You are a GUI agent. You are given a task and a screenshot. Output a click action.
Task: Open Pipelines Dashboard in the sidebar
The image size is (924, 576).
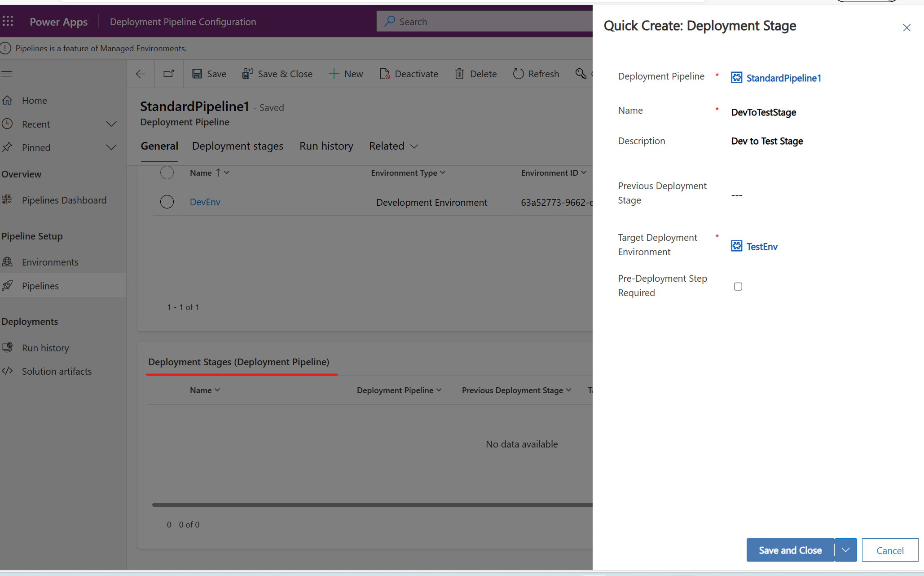coord(64,200)
